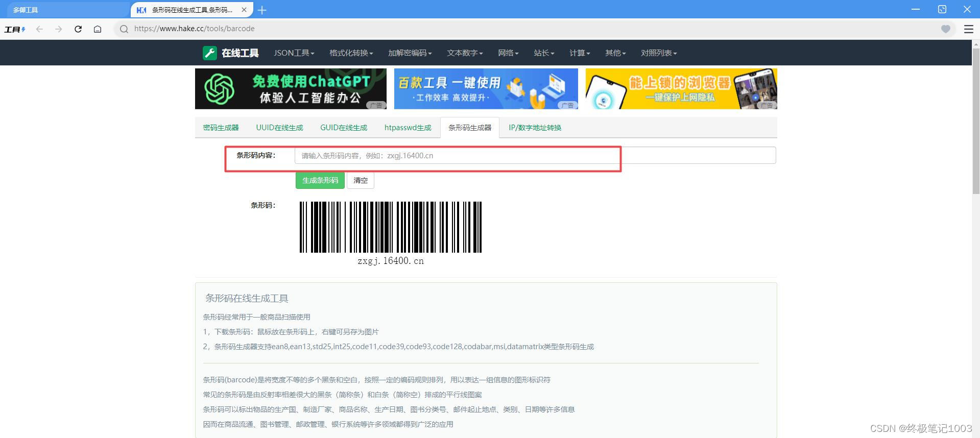
Task: Select the 条形码生成器 tab
Action: [x=470, y=128]
